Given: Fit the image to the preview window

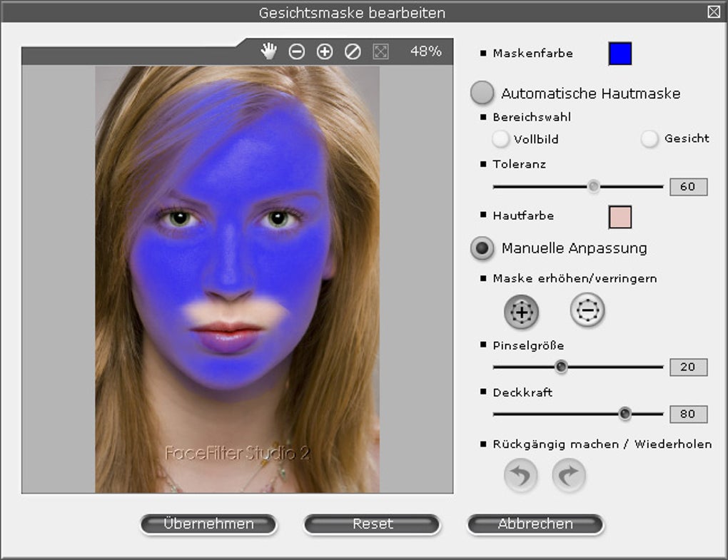Looking at the screenshot, I should point(382,51).
